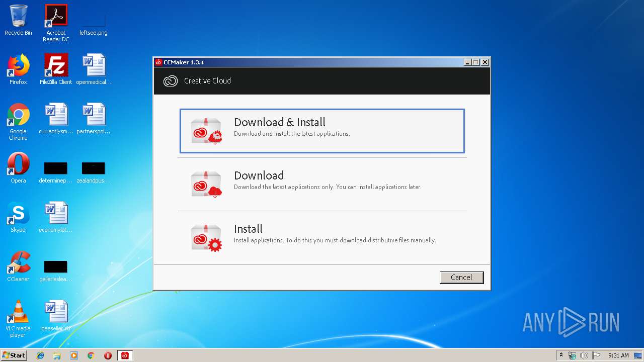Screen dimensions: 644x362
Task: Select the Firefox desktop shortcut
Action: (18, 69)
